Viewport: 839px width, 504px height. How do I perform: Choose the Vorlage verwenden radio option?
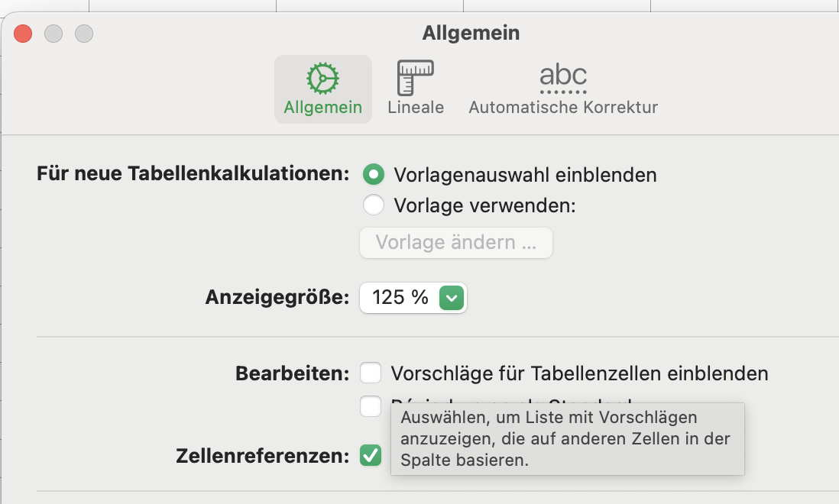(373, 205)
